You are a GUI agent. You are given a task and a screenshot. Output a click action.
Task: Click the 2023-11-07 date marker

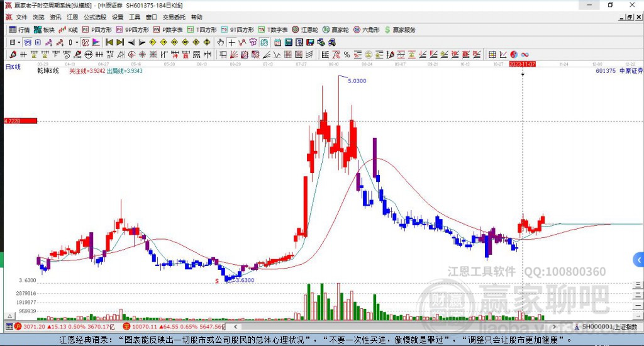click(522, 64)
